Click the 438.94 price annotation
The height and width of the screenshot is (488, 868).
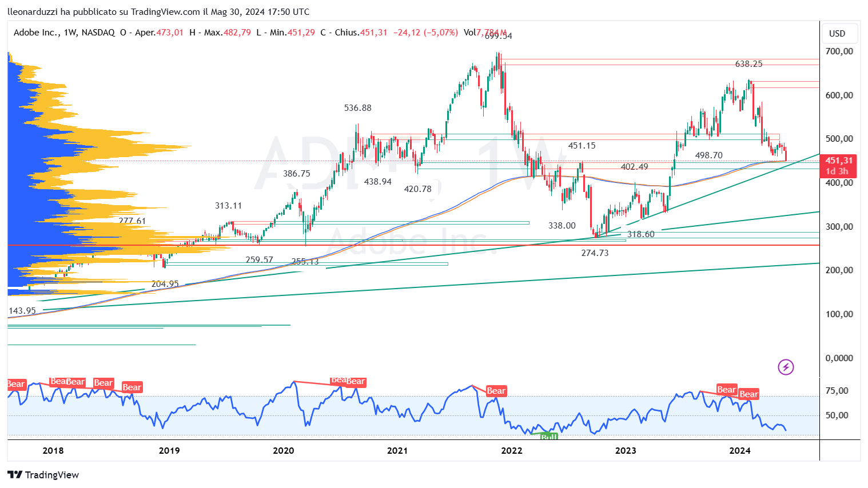click(x=377, y=182)
